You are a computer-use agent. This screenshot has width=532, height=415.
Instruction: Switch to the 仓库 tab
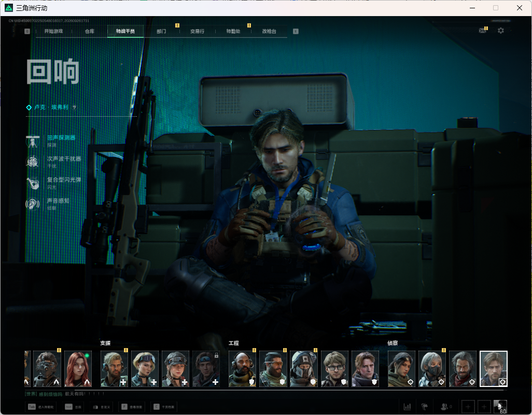pyautogui.click(x=90, y=31)
